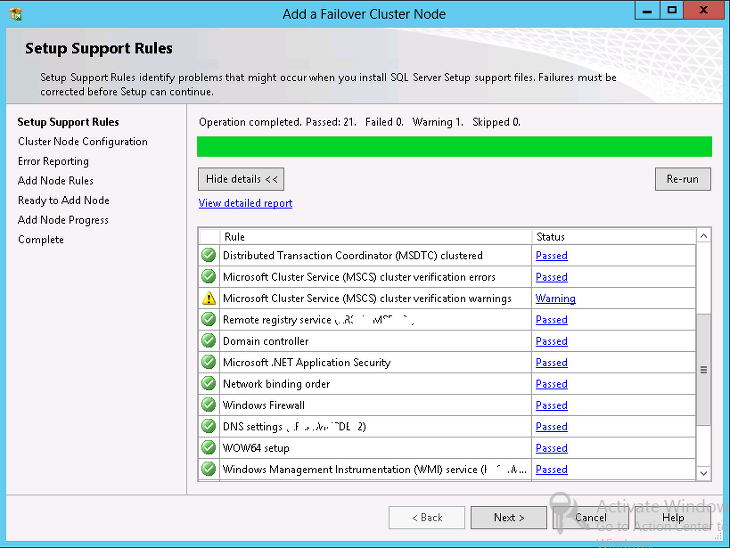This screenshot has height=548, width=730.
Task: Collapse rules list with Hide details button
Action: [x=241, y=179]
